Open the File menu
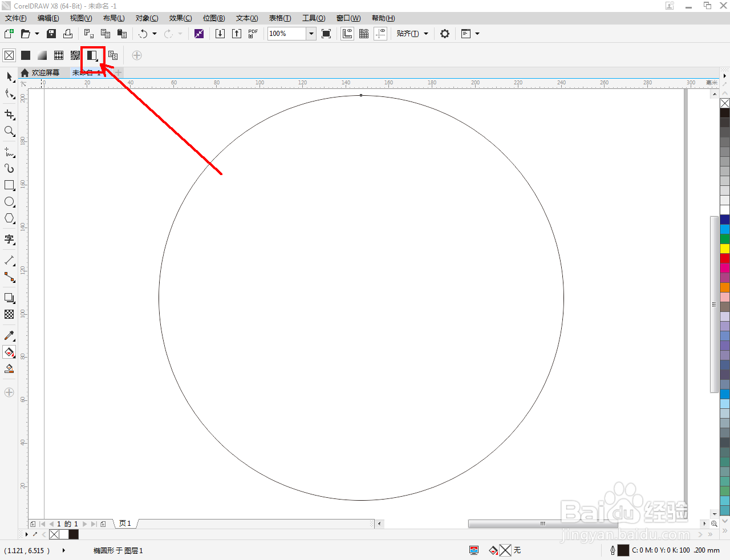Screen dimensions: 730x560 click(16, 18)
